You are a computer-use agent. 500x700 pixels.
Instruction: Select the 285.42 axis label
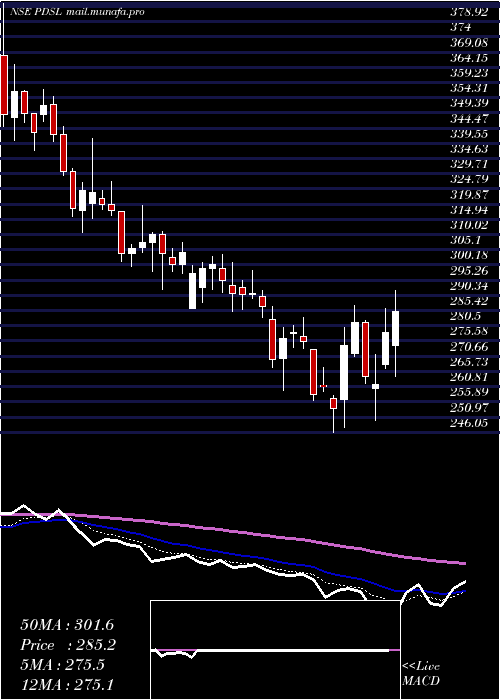pyautogui.click(x=469, y=301)
